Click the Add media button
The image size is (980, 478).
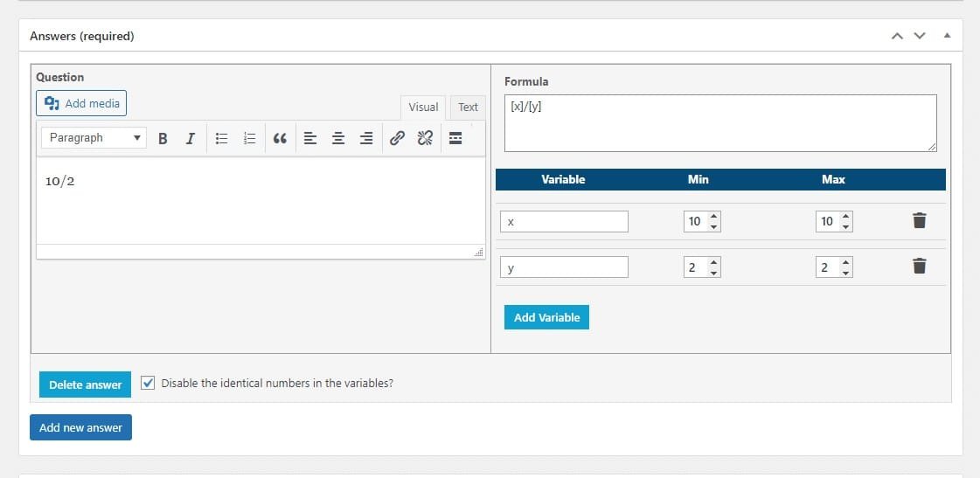click(81, 104)
